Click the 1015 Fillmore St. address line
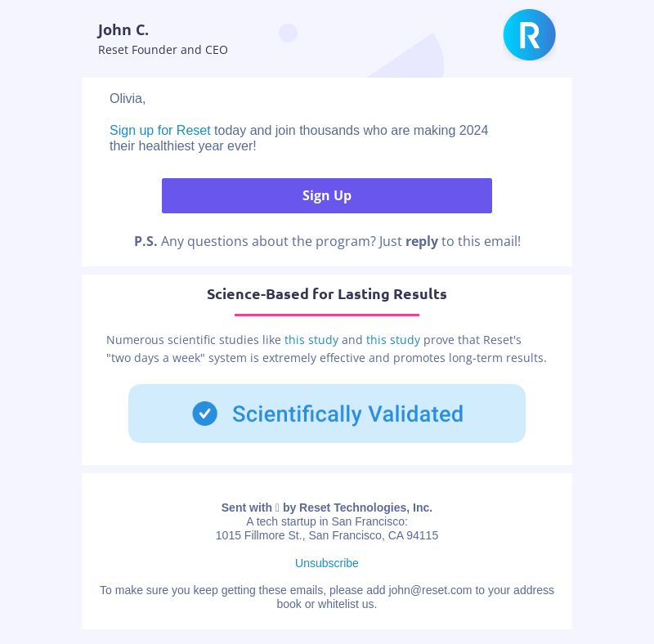 (326, 535)
